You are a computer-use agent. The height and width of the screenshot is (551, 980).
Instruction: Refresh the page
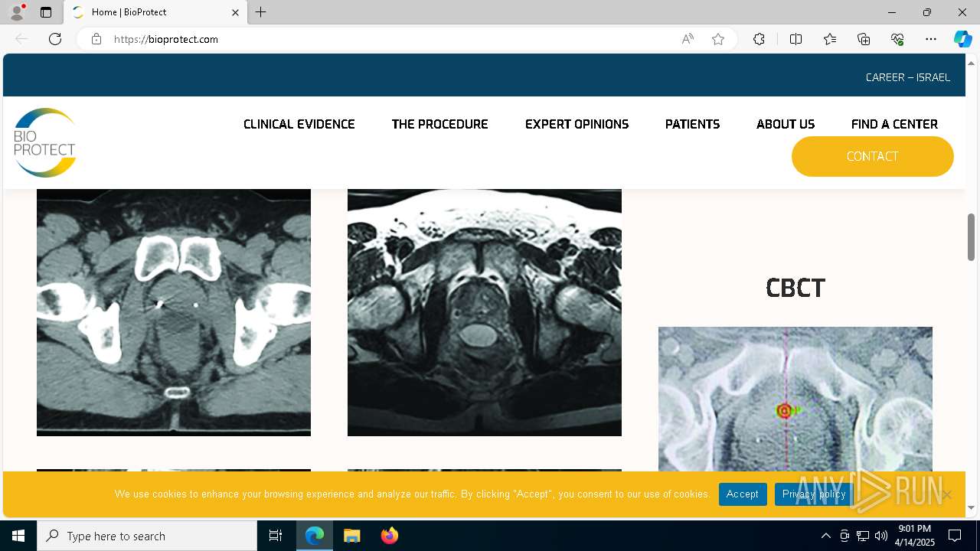coord(55,39)
